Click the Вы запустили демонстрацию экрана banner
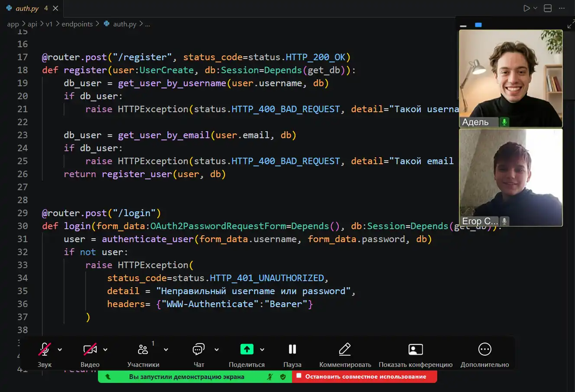Viewport: 575px width, 392px height. [187, 377]
